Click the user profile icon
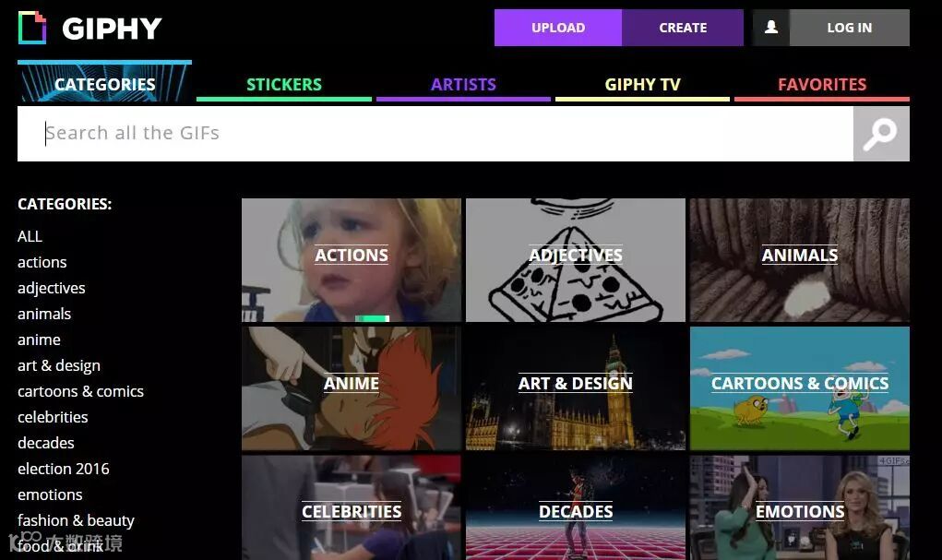 click(x=770, y=28)
